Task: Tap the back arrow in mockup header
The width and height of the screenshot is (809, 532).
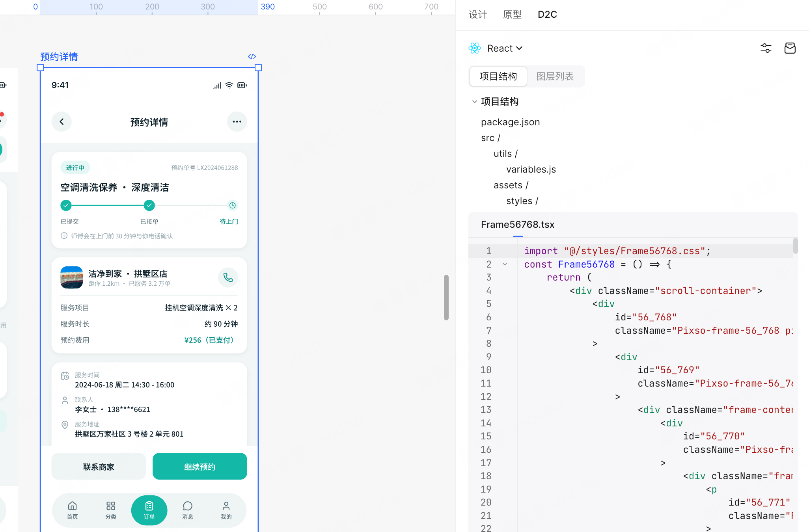Action: pyautogui.click(x=62, y=122)
